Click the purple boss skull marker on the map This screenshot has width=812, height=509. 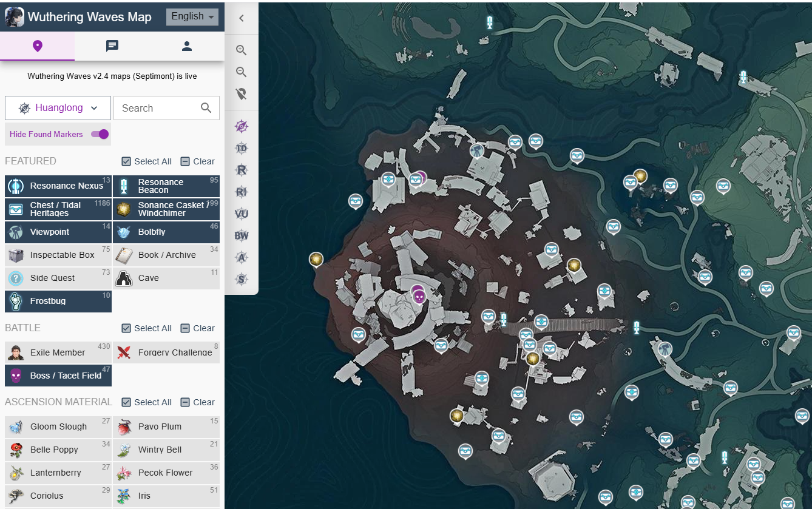418,297
